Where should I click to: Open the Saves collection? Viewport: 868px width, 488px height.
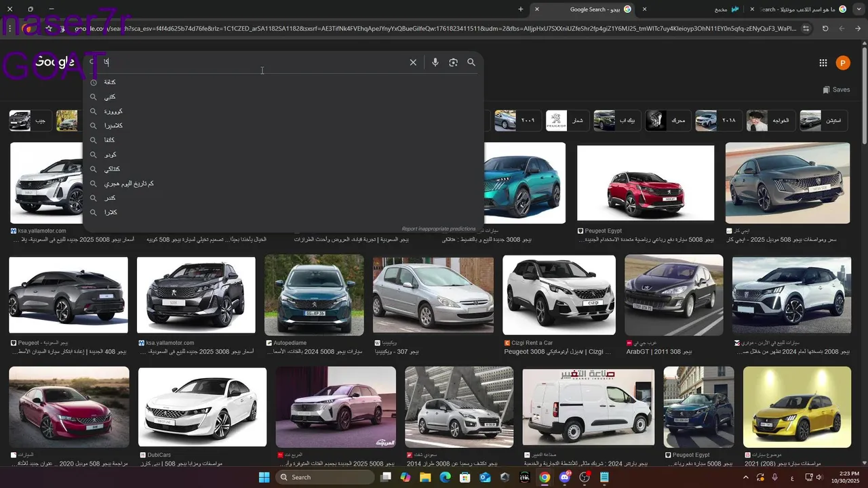[x=836, y=89]
